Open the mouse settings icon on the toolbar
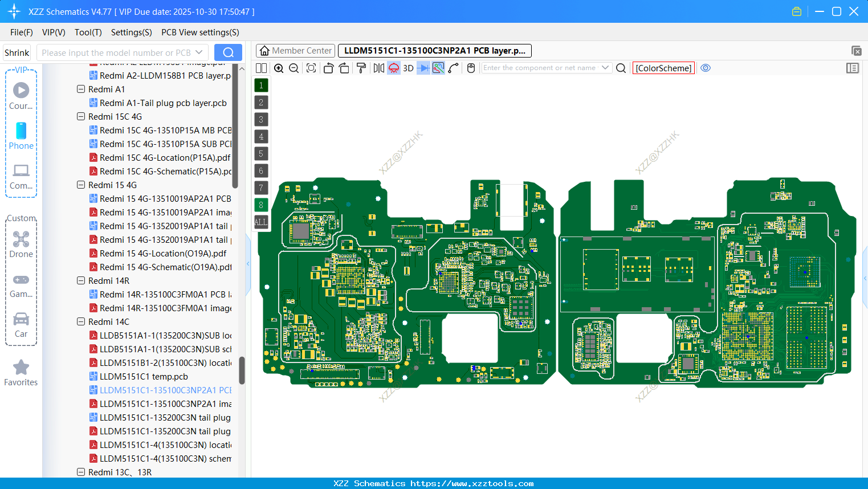Image resolution: width=868 pixels, height=489 pixels. click(471, 68)
